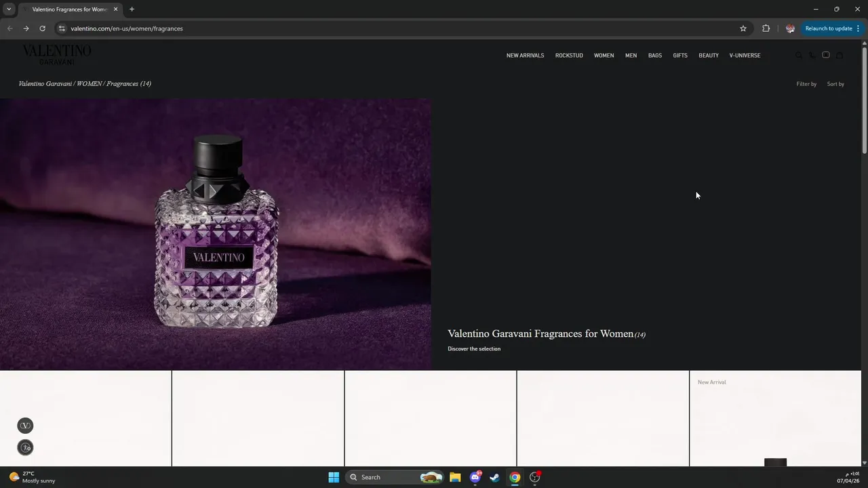View site information icon in address bar
868x488 pixels.
coord(62,28)
